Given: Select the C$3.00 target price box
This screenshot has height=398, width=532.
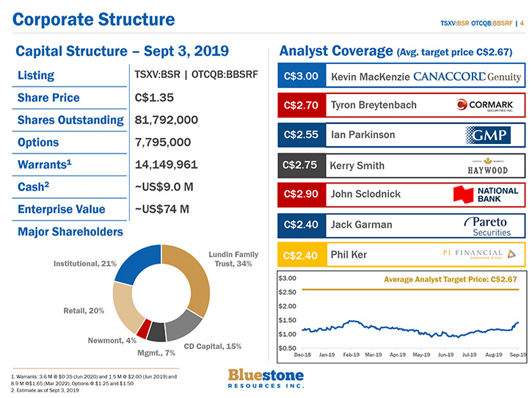Looking at the screenshot, I should pyautogui.click(x=302, y=76).
